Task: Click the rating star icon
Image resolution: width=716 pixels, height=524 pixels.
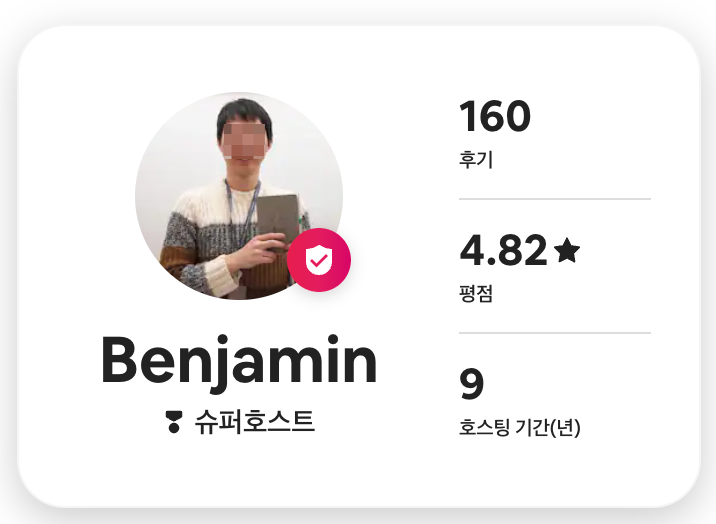Action: 567,250
